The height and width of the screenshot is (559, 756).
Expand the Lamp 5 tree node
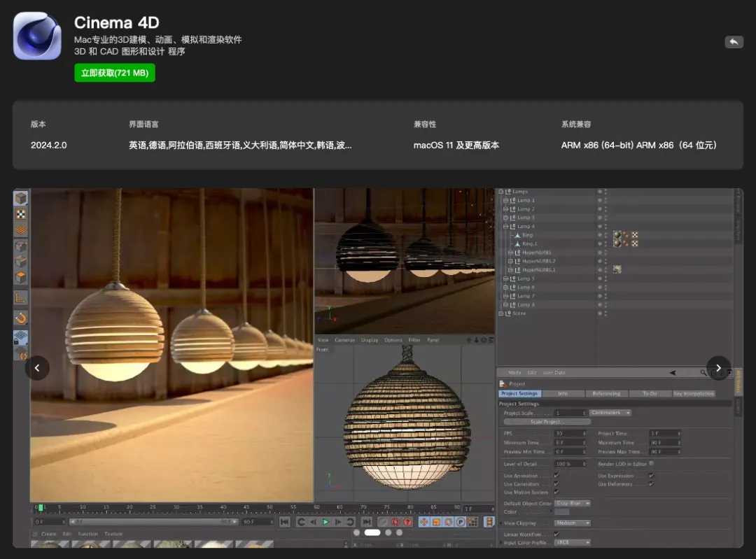(x=506, y=278)
